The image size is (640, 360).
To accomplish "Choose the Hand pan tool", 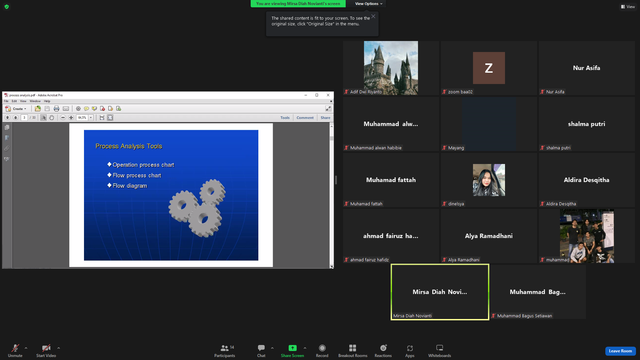I will pyautogui.click(x=51, y=118).
